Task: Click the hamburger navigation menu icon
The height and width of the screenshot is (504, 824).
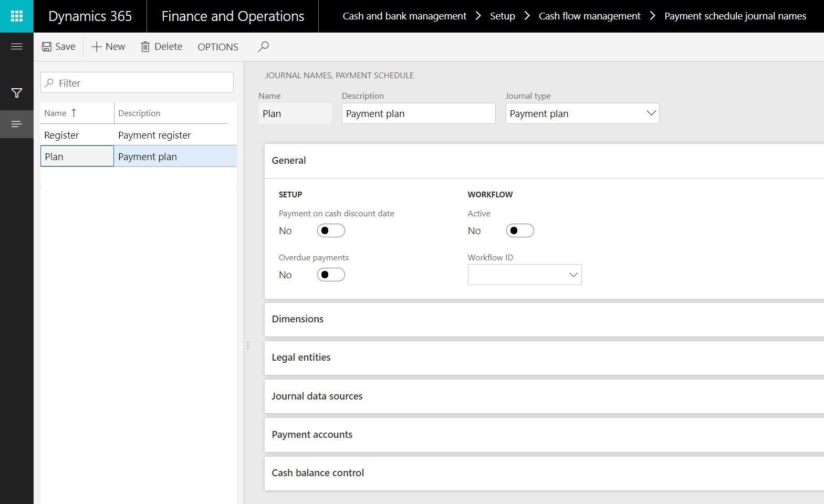Action: click(x=17, y=47)
